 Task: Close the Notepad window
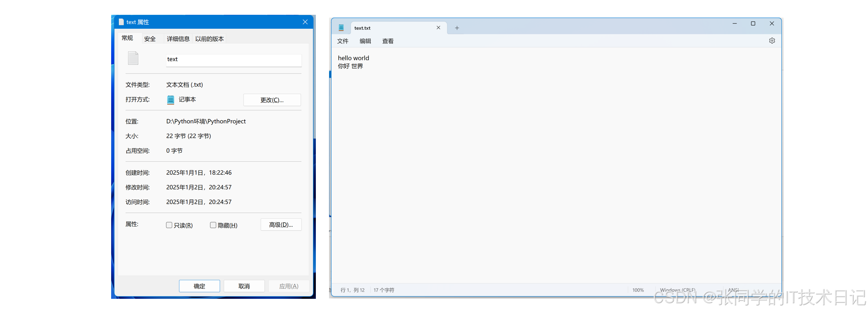pos(772,24)
